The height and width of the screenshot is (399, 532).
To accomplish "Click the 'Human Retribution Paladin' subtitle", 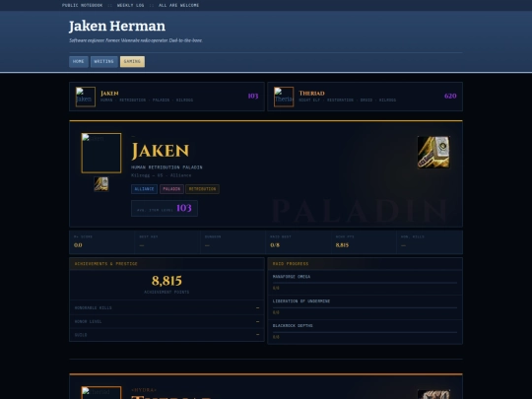I will [166, 167].
